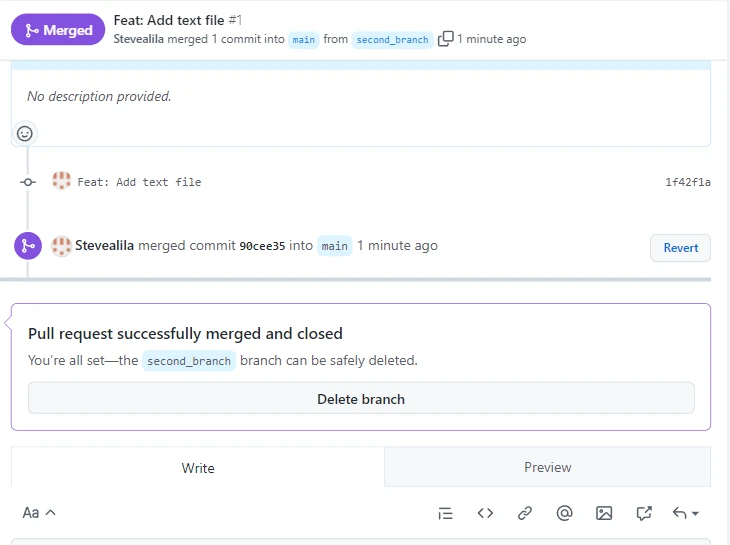Copy the second_branch name via copy icon
The height and width of the screenshot is (545, 730).
coord(445,39)
